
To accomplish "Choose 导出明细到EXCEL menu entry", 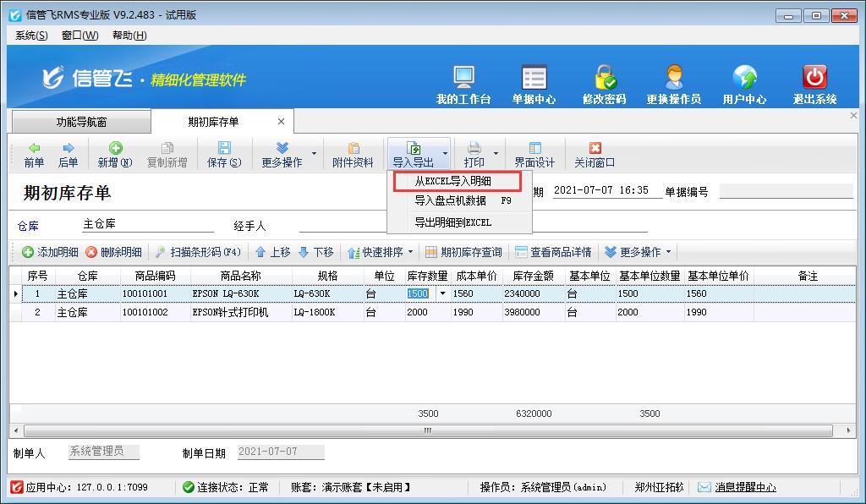I will coord(452,222).
